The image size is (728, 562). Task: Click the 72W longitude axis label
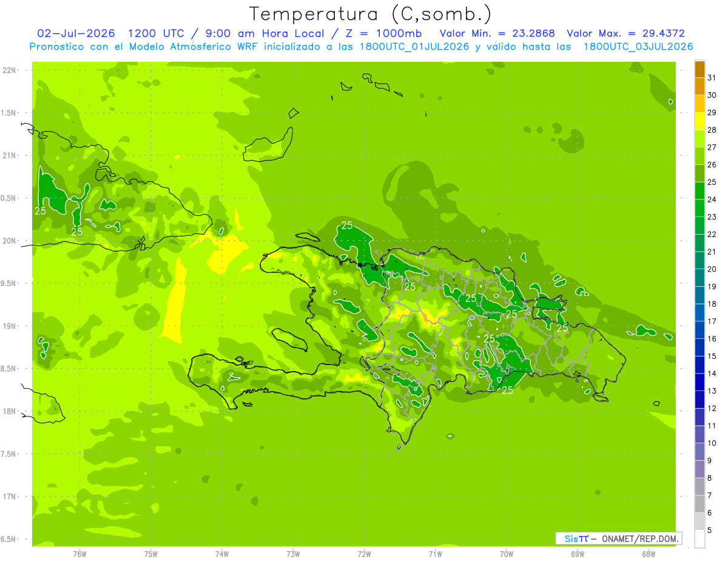364,554
